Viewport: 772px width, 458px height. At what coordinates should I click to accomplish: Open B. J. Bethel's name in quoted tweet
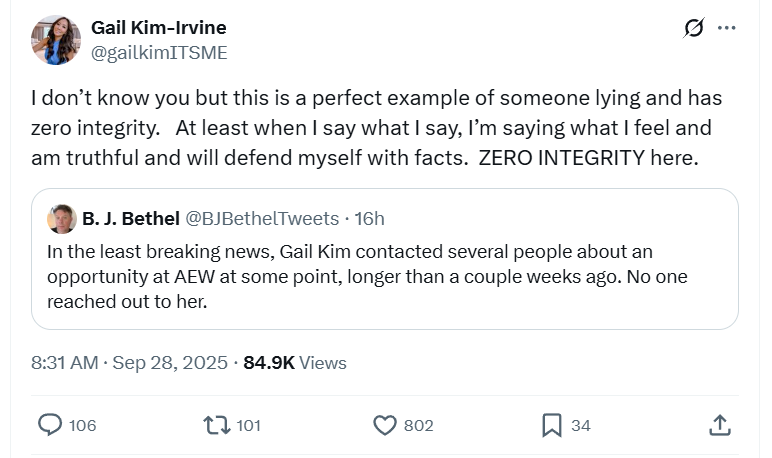click(x=130, y=218)
